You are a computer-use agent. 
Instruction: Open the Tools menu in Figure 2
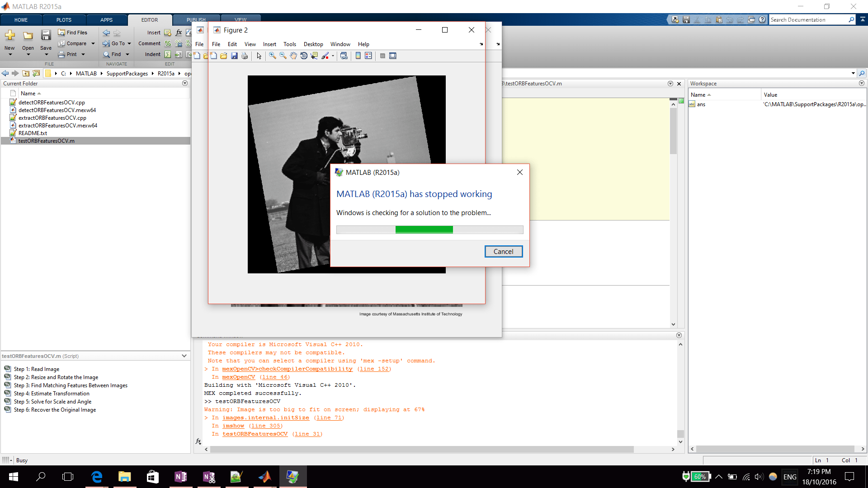[x=290, y=44]
